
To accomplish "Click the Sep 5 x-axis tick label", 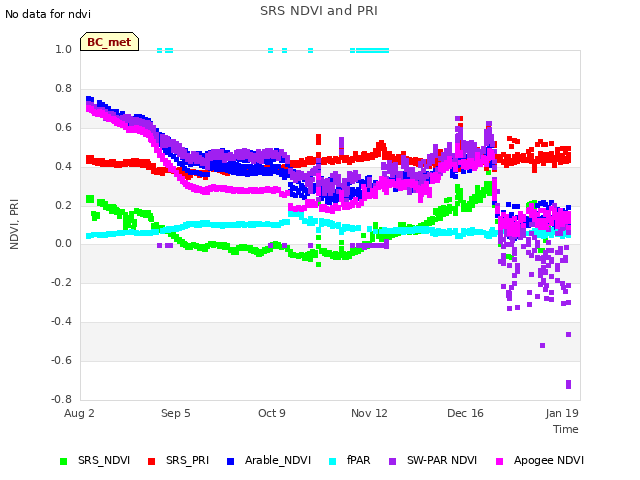I will tap(176, 413).
